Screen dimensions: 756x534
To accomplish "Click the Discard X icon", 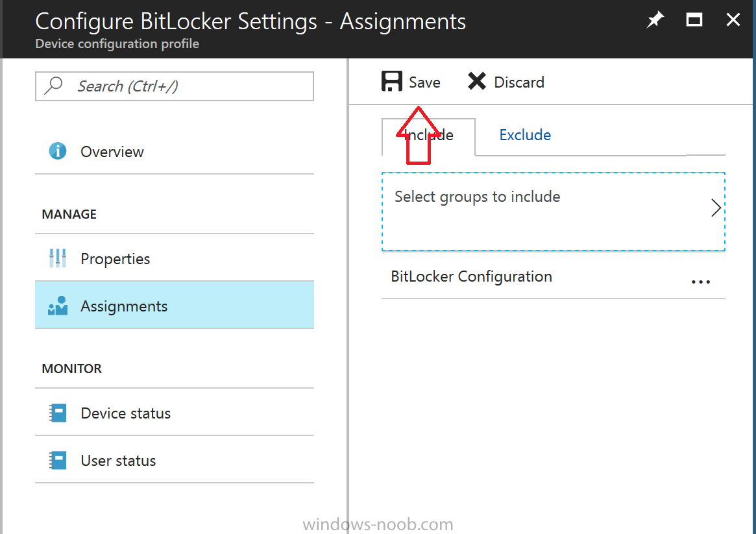I will coord(477,82).
